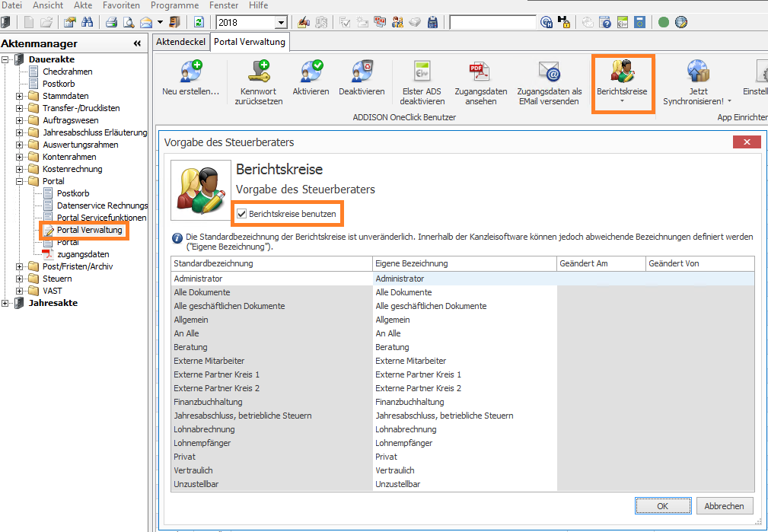Click the Geändert Am column header
Viewport: 768px width, 532px height.
pos(601,263)
